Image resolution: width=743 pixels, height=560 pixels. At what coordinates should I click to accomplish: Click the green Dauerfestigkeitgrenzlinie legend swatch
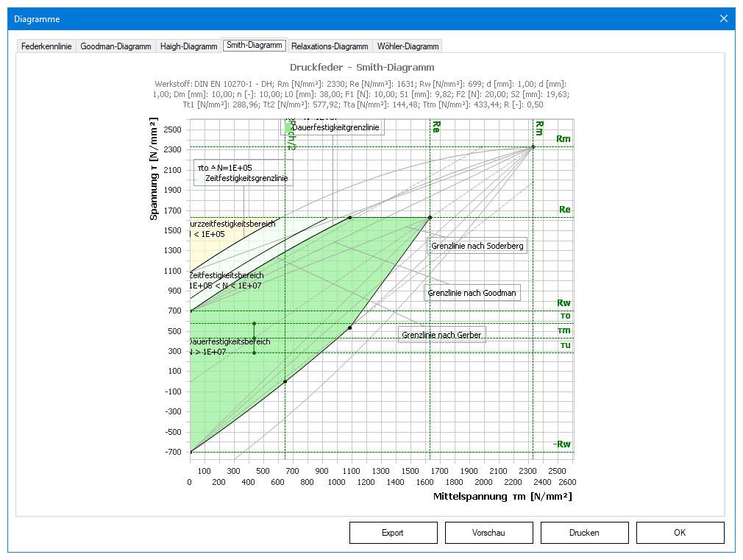click(x=288, y=127)
